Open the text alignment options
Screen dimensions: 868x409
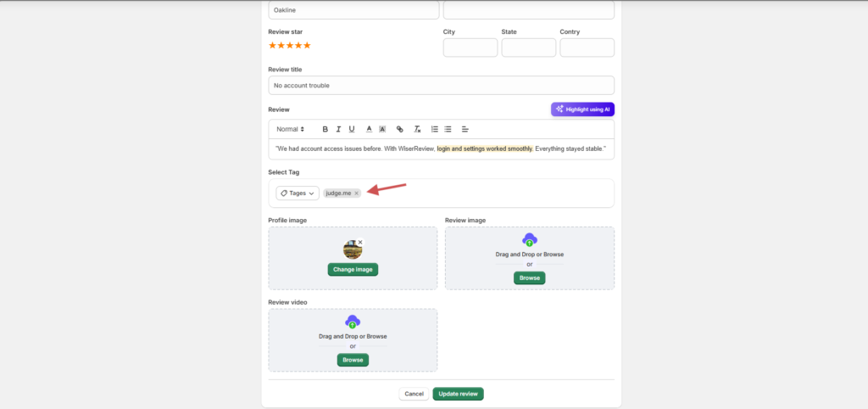(465, 129)
